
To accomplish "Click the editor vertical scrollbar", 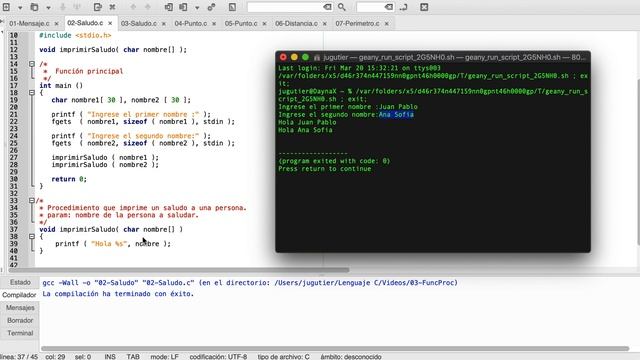I will click(x=638, y=138).
